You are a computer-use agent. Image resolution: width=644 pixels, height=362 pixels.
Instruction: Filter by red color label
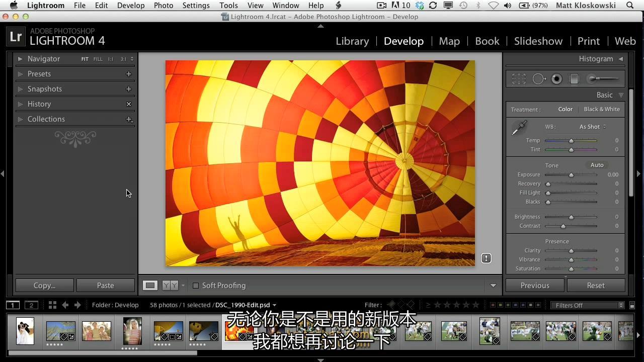click(x=493, y=305)
